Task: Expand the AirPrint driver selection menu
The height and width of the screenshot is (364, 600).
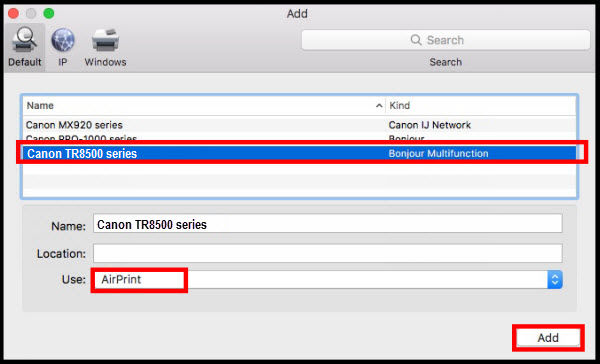Action: pyautogui.click(x=328, y=279)
